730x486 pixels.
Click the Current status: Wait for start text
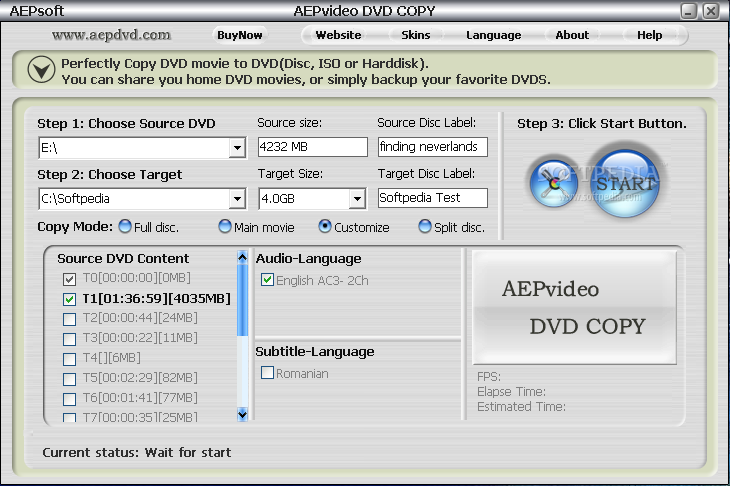137,452
